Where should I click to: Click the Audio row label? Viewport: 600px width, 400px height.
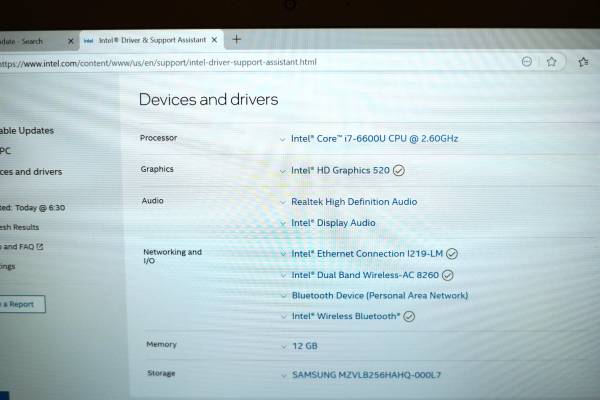(x=152, y=201)
